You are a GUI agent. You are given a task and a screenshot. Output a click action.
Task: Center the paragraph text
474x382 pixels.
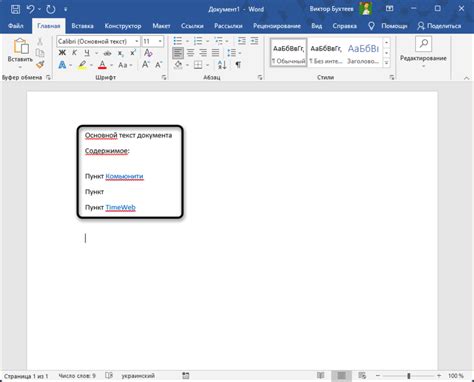(190, 53)
